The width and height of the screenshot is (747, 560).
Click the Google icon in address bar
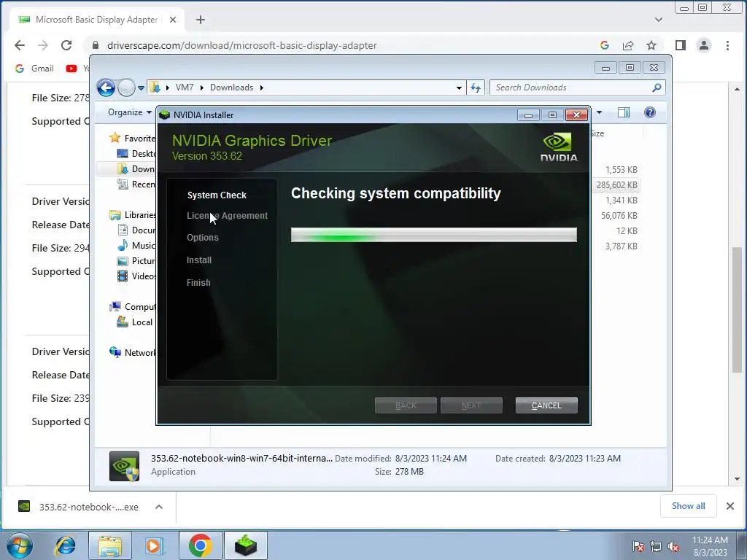point(605,45)
